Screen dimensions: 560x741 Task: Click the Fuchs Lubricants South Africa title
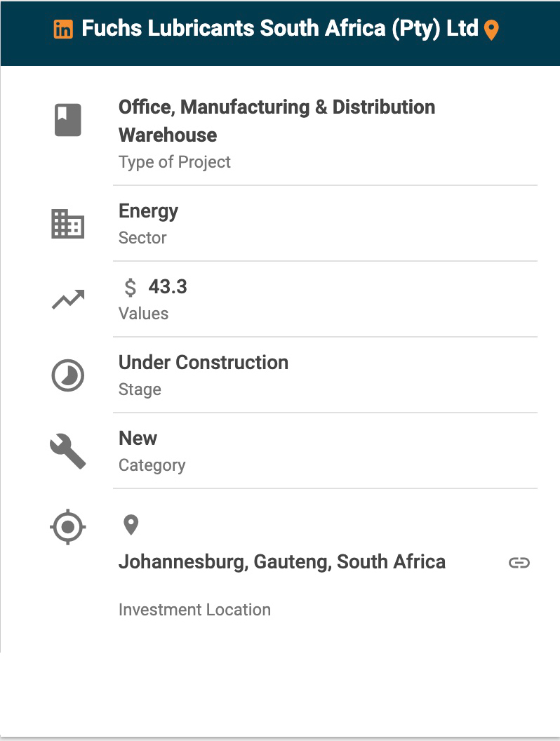(x=280, y=29)
